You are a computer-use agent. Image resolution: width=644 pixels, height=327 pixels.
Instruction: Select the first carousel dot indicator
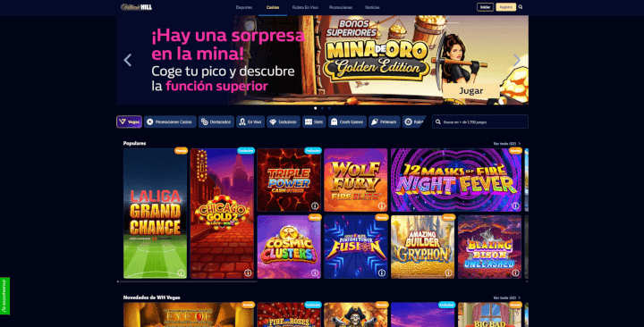(316, 108)
